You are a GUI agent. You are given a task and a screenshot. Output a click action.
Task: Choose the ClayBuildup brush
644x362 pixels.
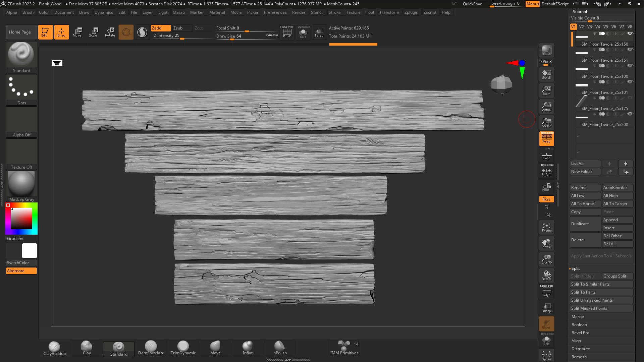(54, 348)
